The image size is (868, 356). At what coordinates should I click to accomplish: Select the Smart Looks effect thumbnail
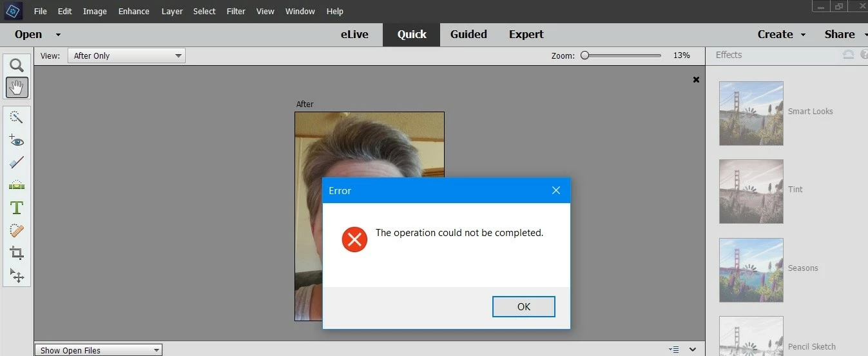pyautogui.click(x=751, y=114)
